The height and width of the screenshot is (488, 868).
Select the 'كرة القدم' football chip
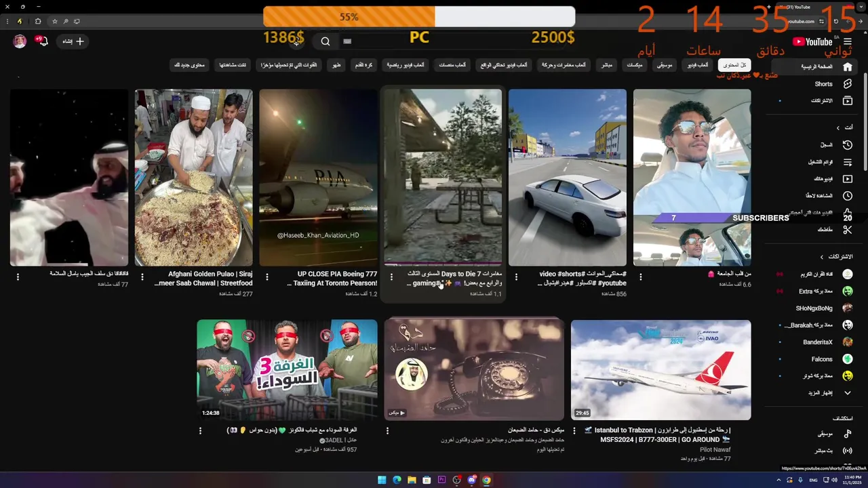[x=363, y=65]
